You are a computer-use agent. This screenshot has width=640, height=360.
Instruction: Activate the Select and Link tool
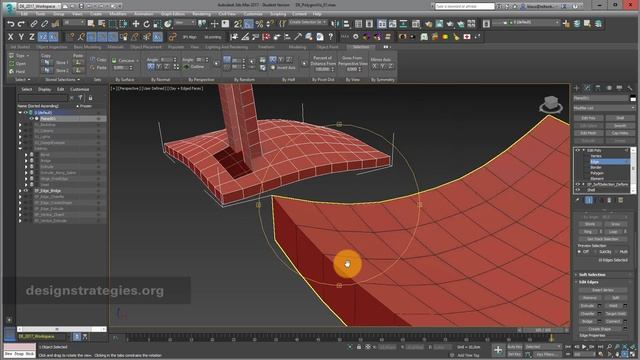point(34,24)
